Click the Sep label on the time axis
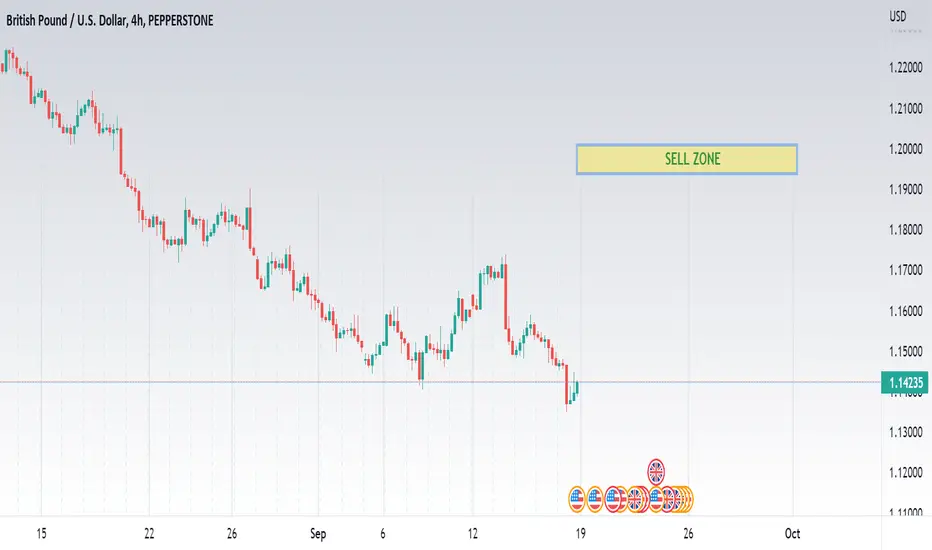This screenshot has height=550, width=932. coord(318,533)
